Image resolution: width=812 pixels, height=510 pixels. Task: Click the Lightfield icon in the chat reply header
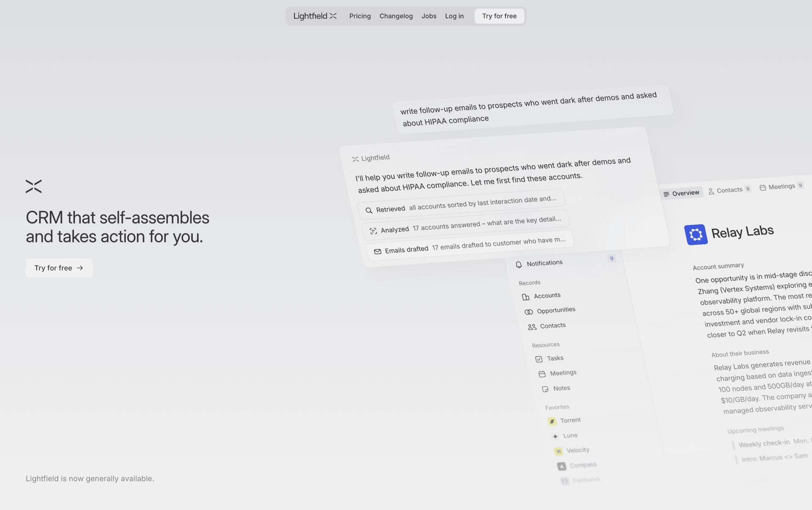pyautogui.click(x=355, y=159)
